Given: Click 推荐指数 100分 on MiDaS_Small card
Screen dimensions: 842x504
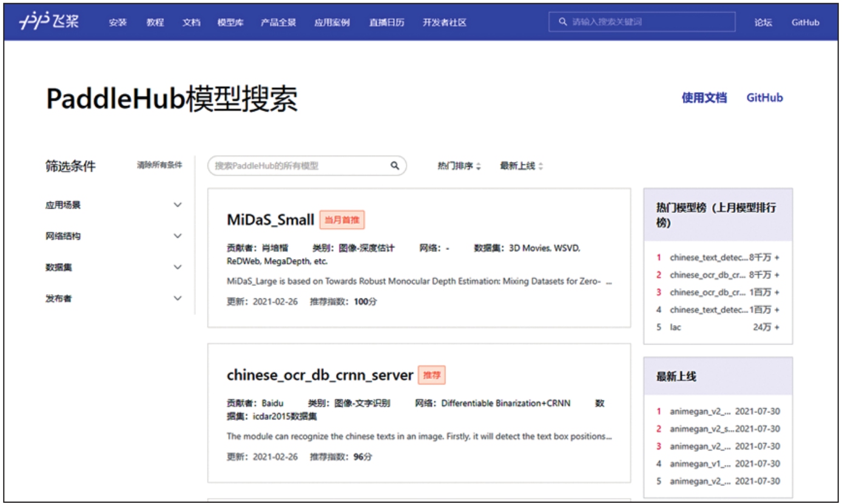Looking at the screenshot, I should click(x=343, y=301).
